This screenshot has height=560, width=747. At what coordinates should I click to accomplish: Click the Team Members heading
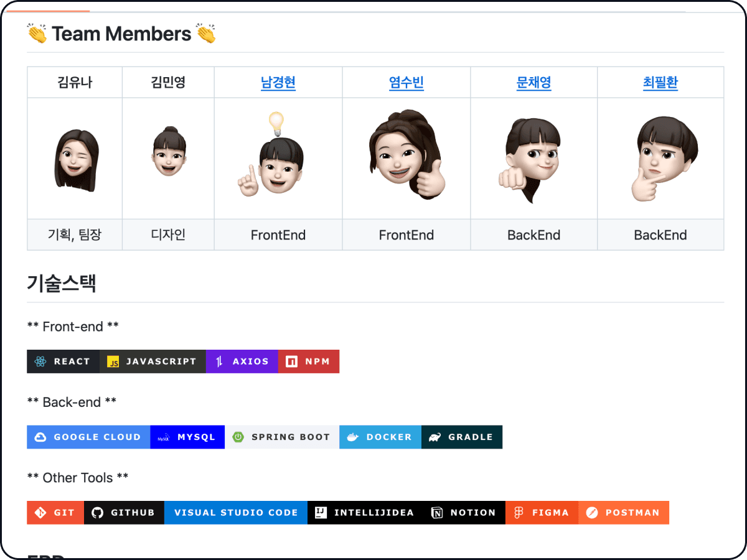[x=121, y=34]
